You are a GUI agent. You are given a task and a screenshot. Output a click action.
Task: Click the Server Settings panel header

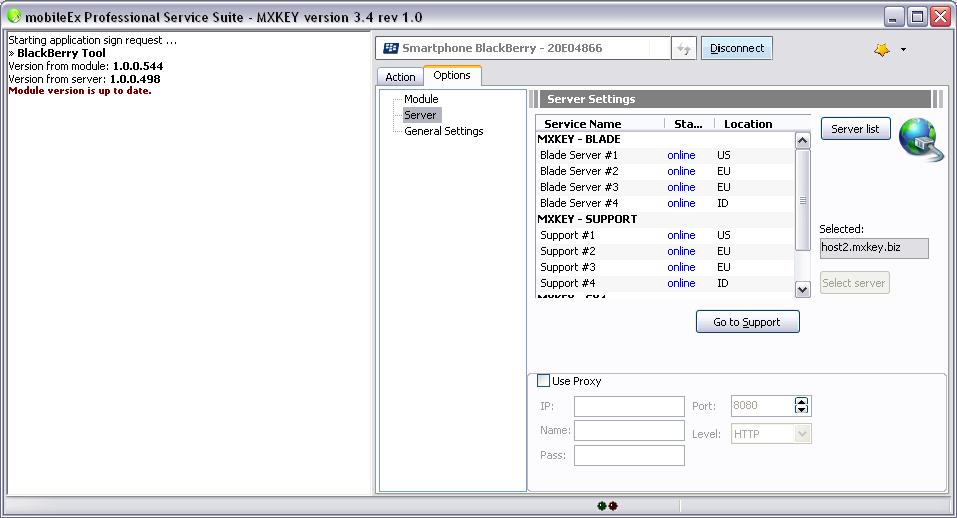[735, 99]
